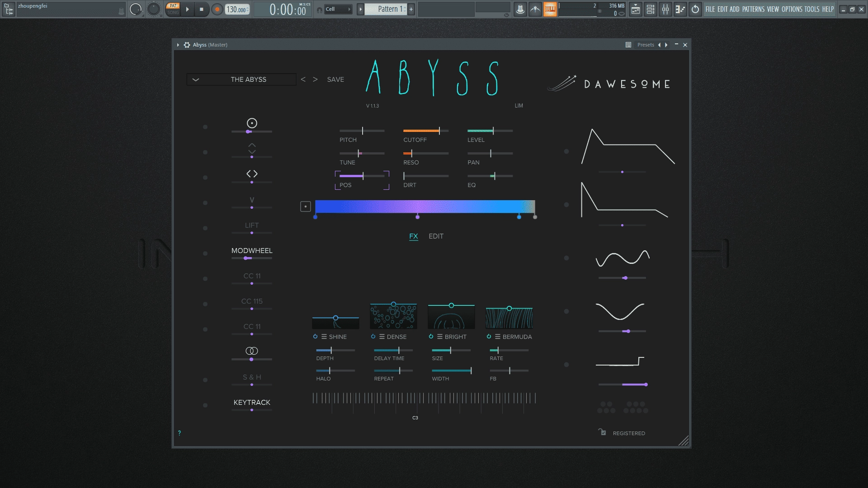Screen dimensions: 868x488
Task: Open the BERMUDA hamburger menu icon
Action: tap(497, 337)
